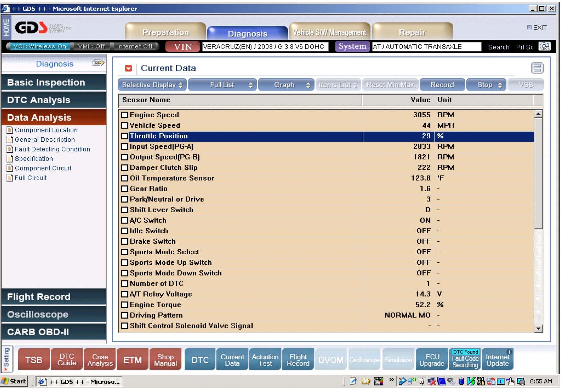
Task: Click the sensor list scroll down arrow
Action: (538, 329)
